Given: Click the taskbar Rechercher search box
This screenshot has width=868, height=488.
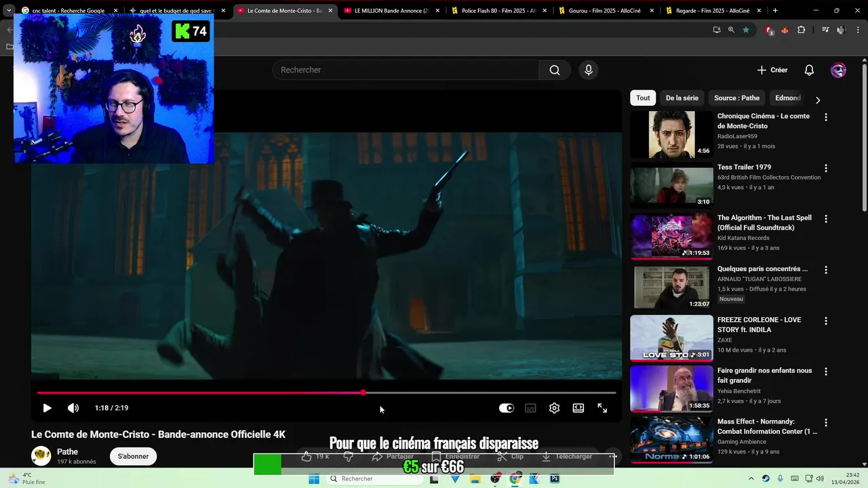Looking at the screenshot, I should pos(375,479).
